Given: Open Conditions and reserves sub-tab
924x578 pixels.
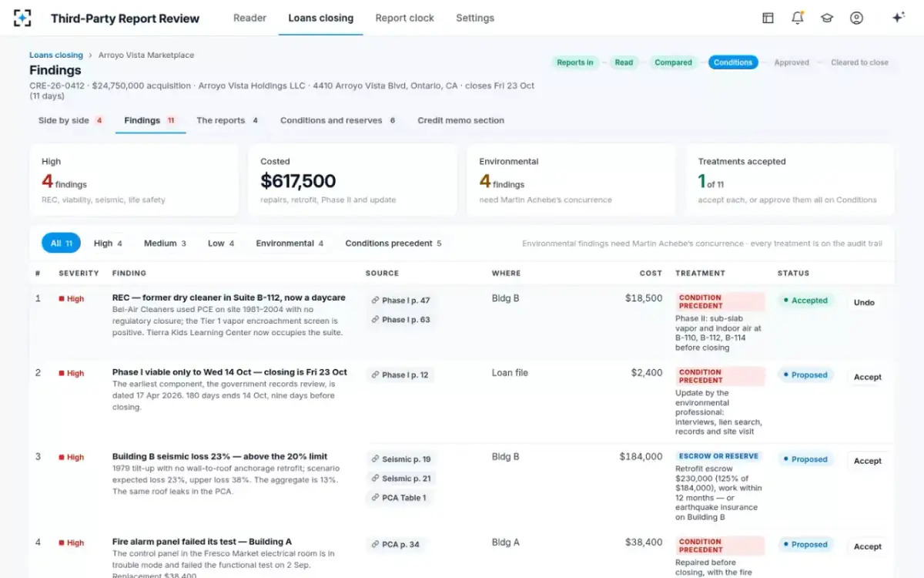Looking at the screenshot, I should pos(338,120).
